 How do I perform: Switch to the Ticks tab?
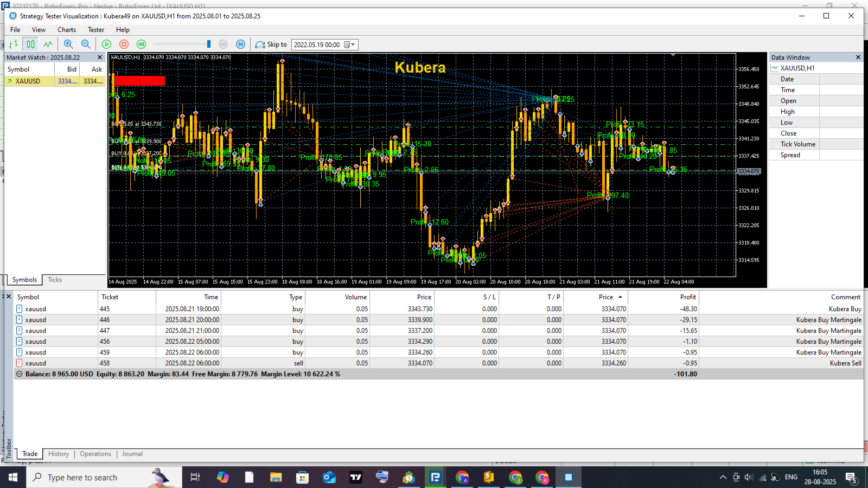[55, 280]
